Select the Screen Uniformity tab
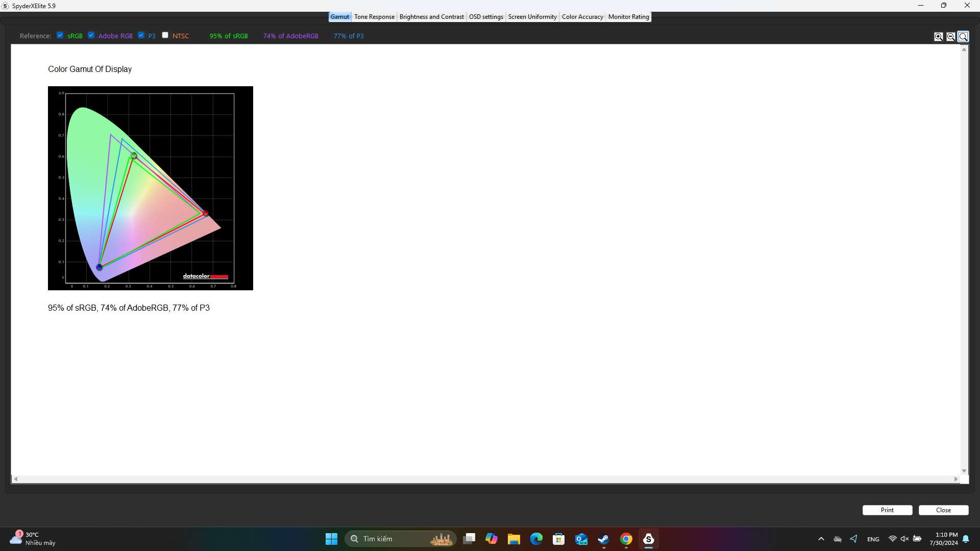The image size is (980, 551). 532,17
